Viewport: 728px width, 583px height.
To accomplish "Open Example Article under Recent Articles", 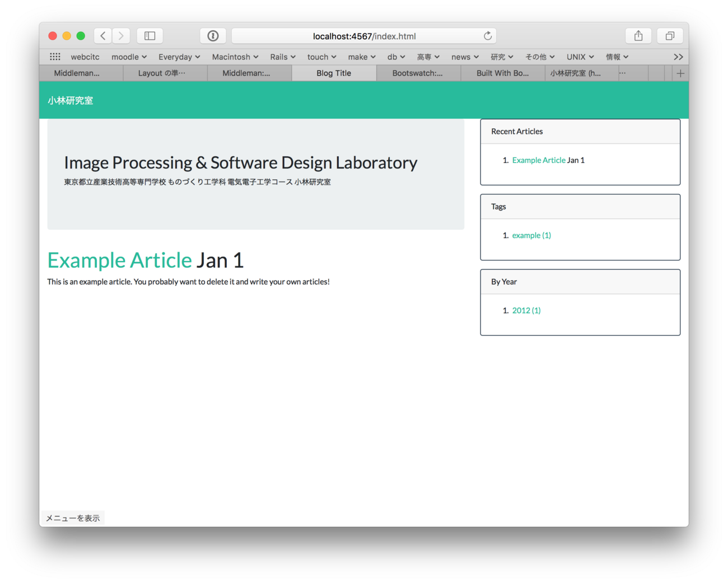I will pyautogui.click(x=539, y=160).
